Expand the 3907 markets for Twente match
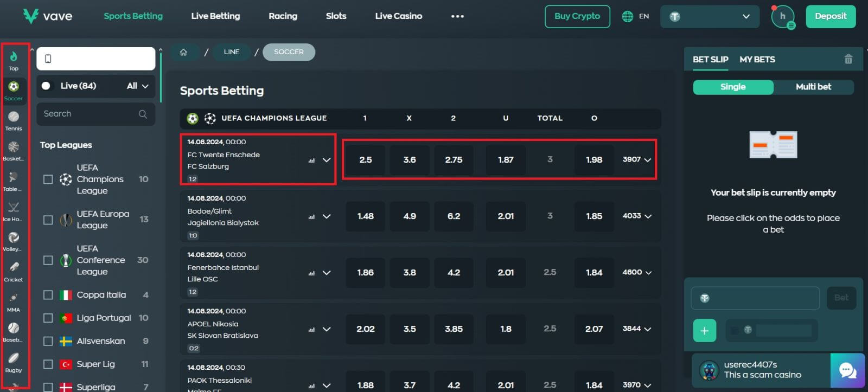 (637, 159)
